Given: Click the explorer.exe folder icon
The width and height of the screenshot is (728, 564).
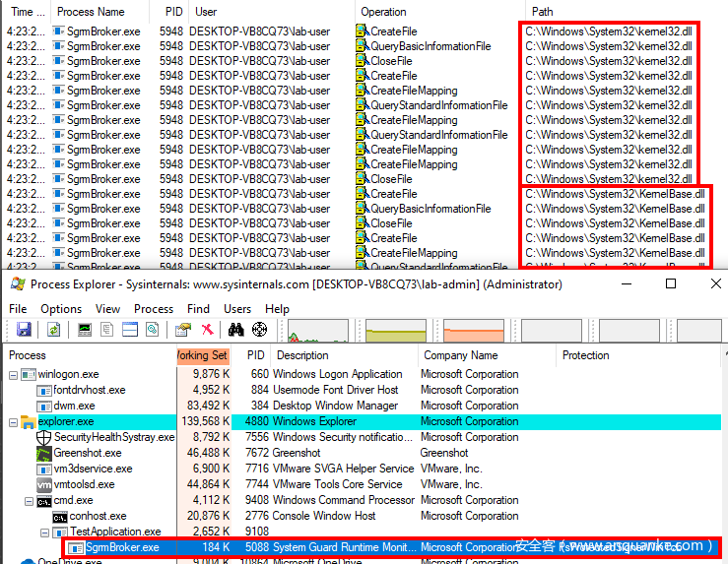Looking at the screenshot, I should tap(29, 421).
